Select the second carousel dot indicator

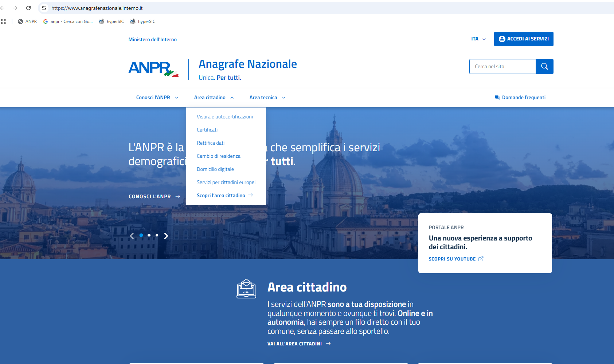click(x=149, y=235)
